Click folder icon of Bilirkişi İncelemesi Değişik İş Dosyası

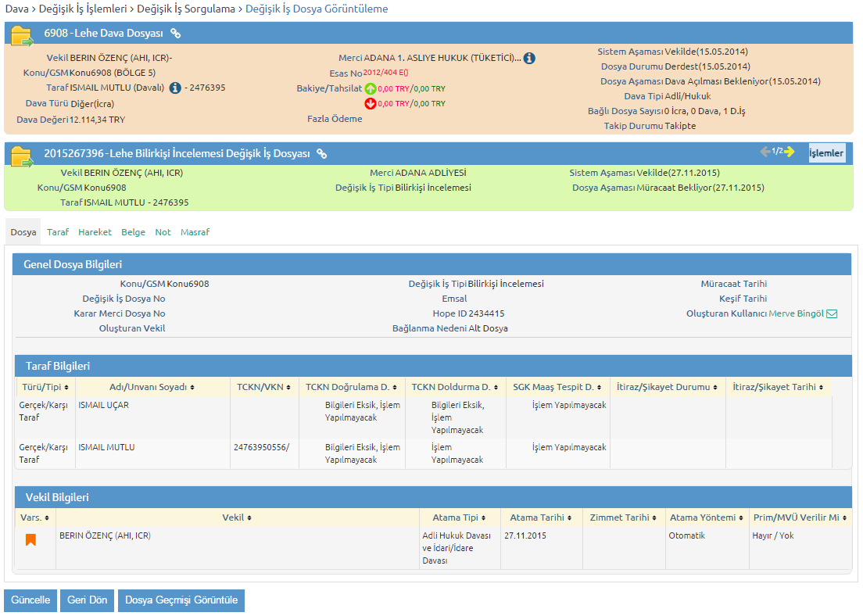click(x=22, y=156)
